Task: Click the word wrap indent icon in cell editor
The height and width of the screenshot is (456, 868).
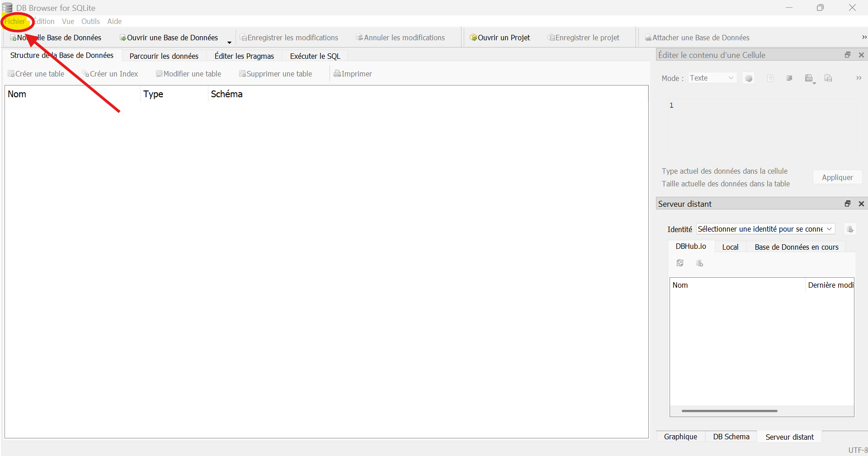Action: pyautogui.click(x=789, y=78)
